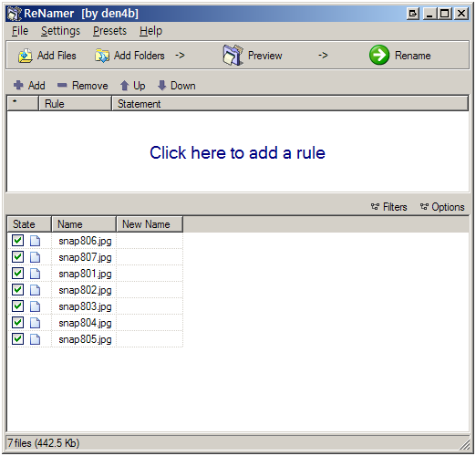476x456 pixels.
Task: Toggle the checkbox for snap801.jpg
Action: pos(17,274)
